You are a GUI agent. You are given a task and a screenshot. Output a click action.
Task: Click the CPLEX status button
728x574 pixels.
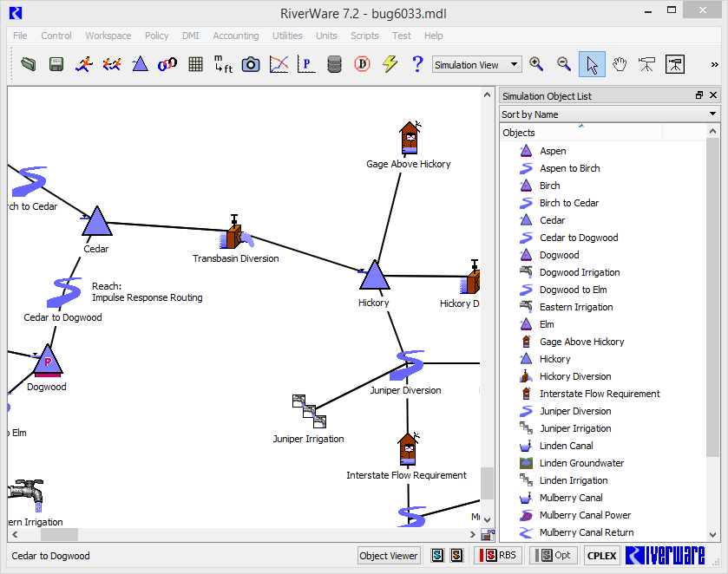point(601,556)
